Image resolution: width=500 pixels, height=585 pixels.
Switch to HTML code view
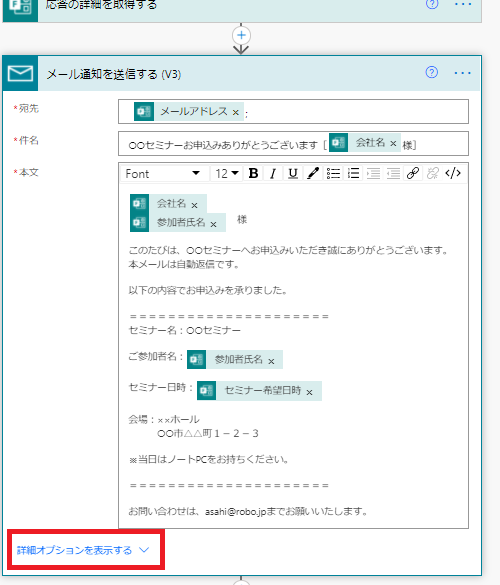453,173
